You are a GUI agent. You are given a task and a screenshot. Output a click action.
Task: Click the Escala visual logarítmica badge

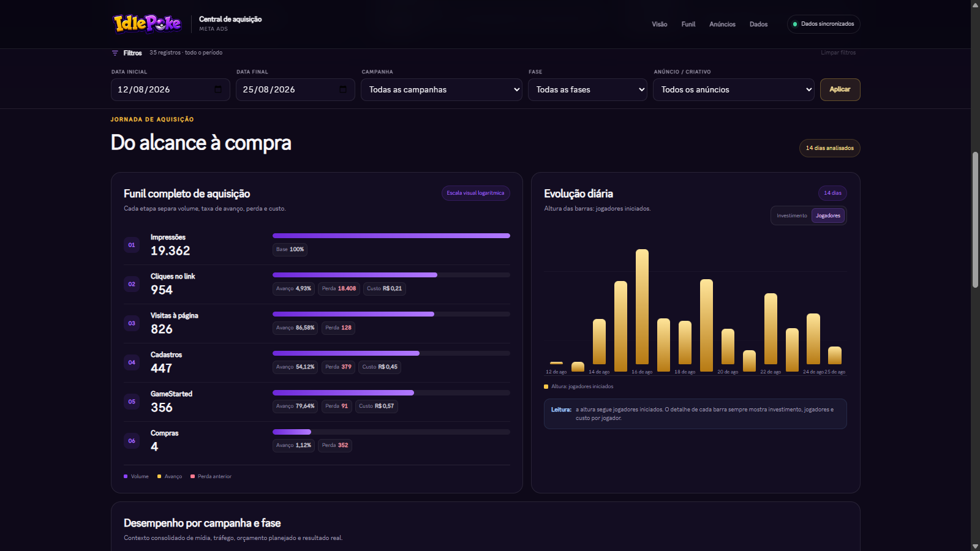point(476,193)
